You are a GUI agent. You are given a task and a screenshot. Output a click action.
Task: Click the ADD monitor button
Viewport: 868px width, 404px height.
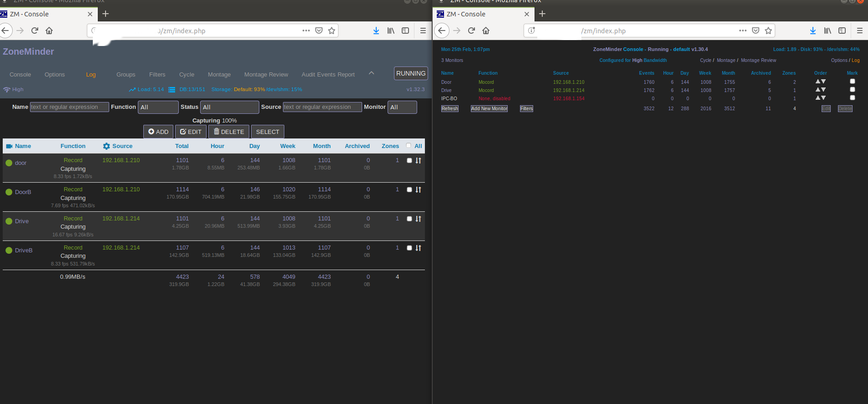(x=158, y=132)
